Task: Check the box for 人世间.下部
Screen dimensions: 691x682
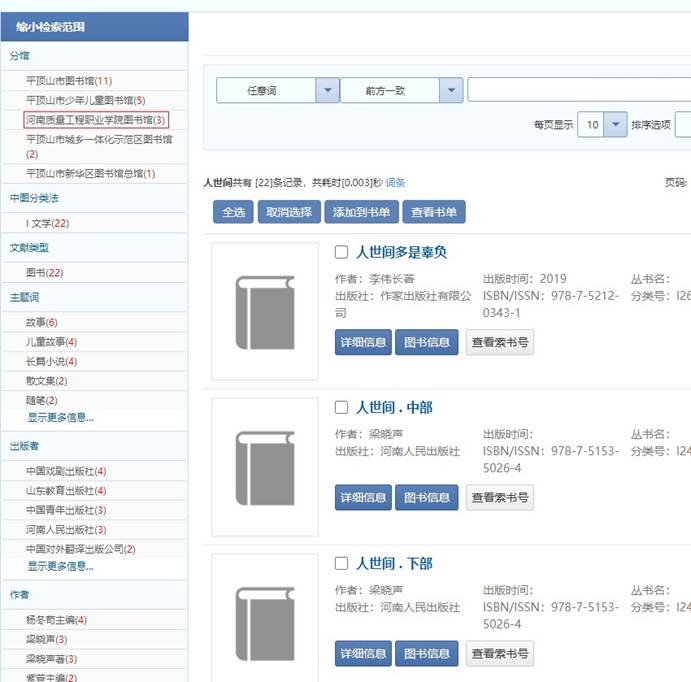Action: coord(341,564)
